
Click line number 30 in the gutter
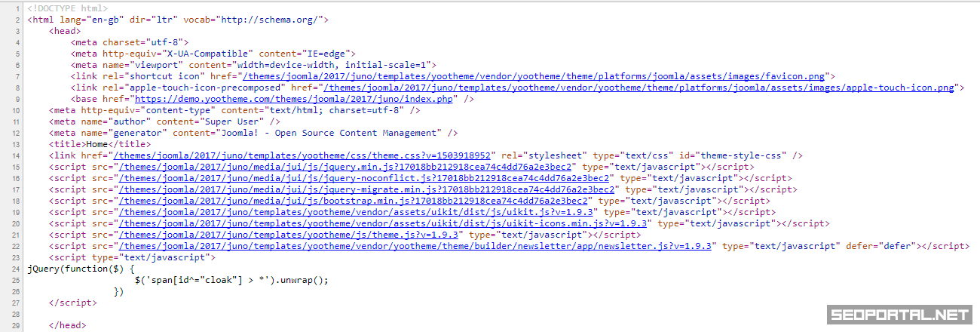16,325
